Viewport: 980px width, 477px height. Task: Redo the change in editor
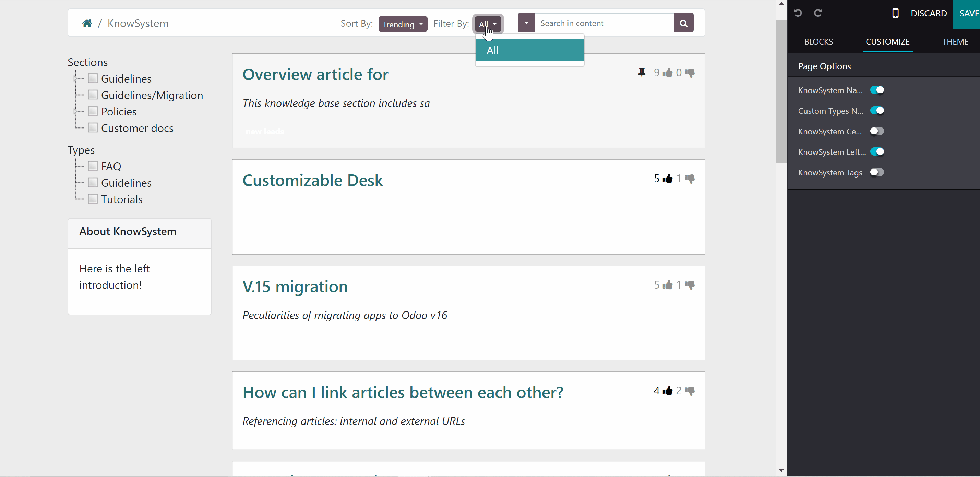817,13
